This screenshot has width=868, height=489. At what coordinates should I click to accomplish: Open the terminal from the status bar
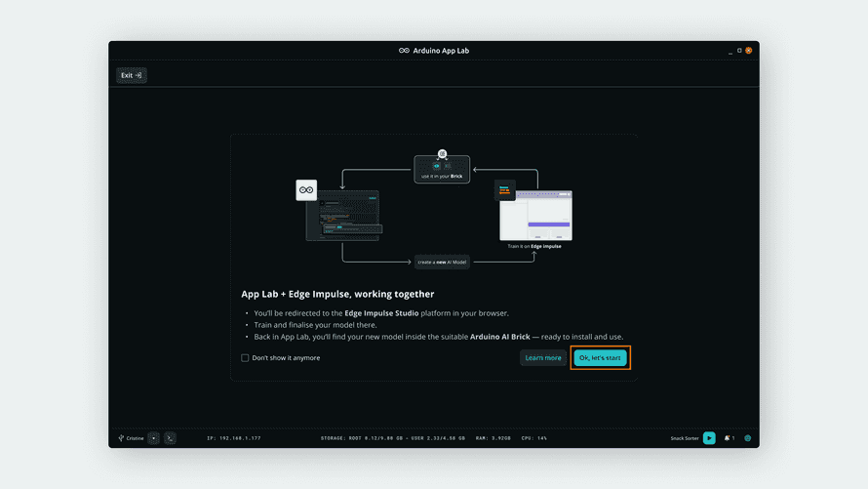(170, 438)
